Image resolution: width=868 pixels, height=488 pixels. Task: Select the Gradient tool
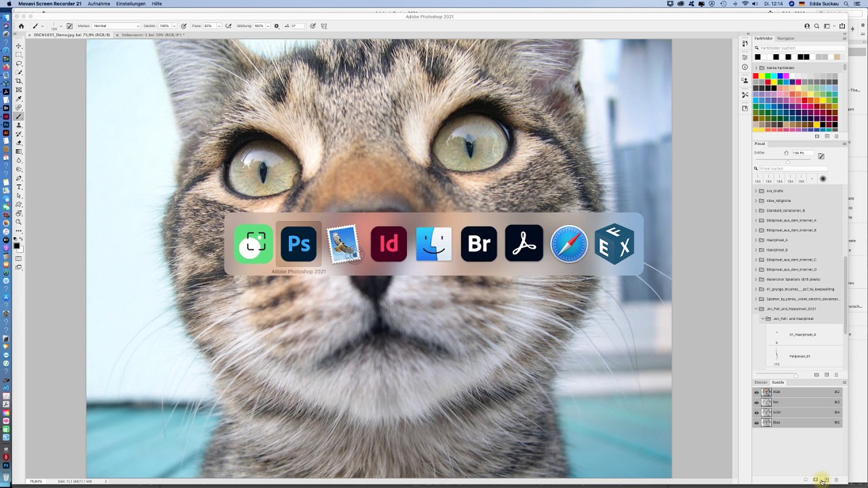[19, 151]
